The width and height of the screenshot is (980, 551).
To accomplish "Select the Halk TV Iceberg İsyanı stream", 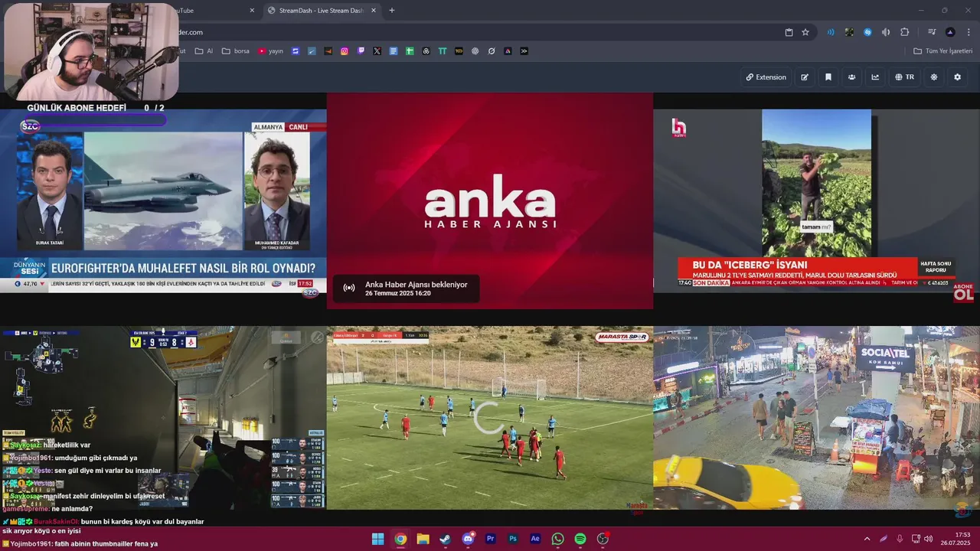I will coord(816,202).
